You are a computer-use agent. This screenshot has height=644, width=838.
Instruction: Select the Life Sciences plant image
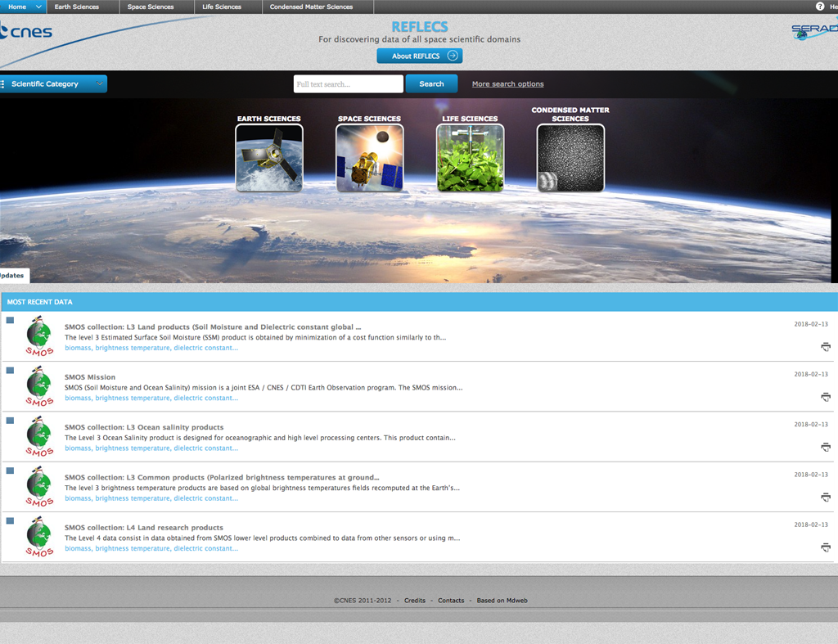click(471, 158)
